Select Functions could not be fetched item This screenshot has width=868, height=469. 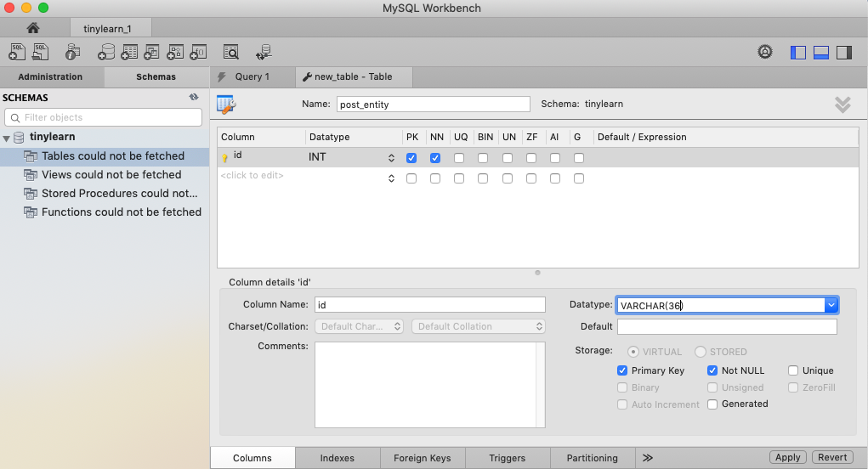(x=105, y=212)
